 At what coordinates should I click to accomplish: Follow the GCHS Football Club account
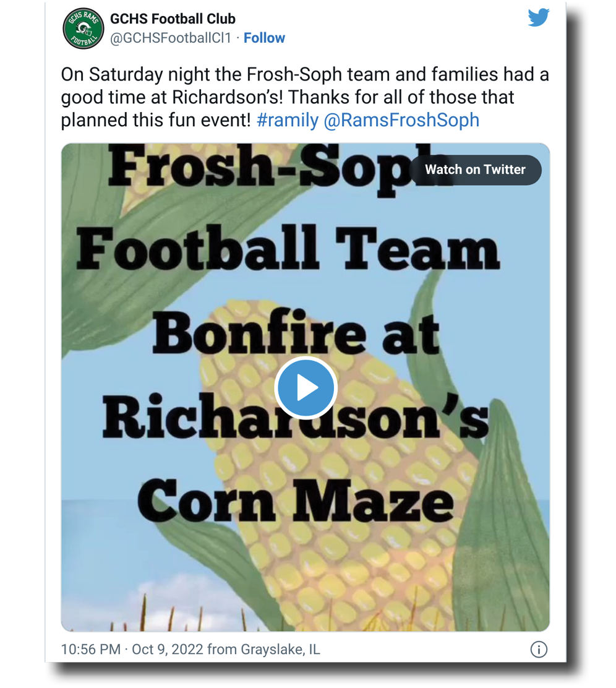(x=264, y=38)
